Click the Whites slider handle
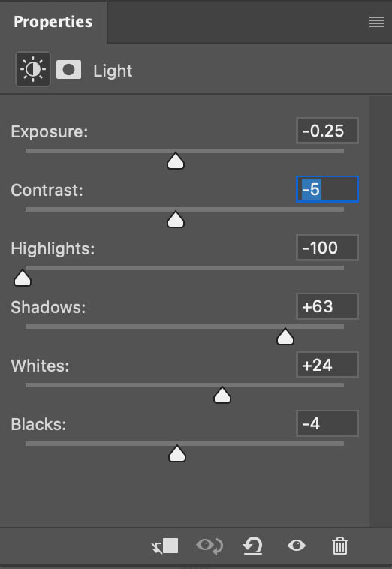Screen dimensions: 392x569 (x=222, y=395)
